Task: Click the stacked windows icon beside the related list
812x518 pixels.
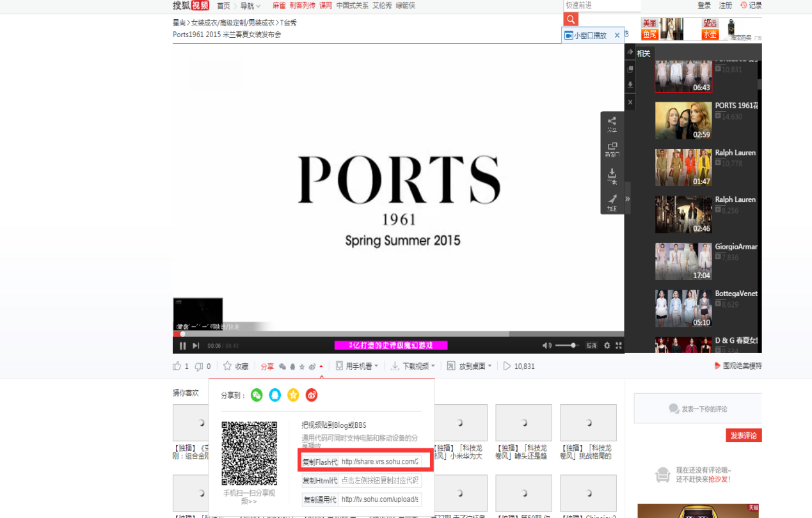Action: [x=630, y=69]
